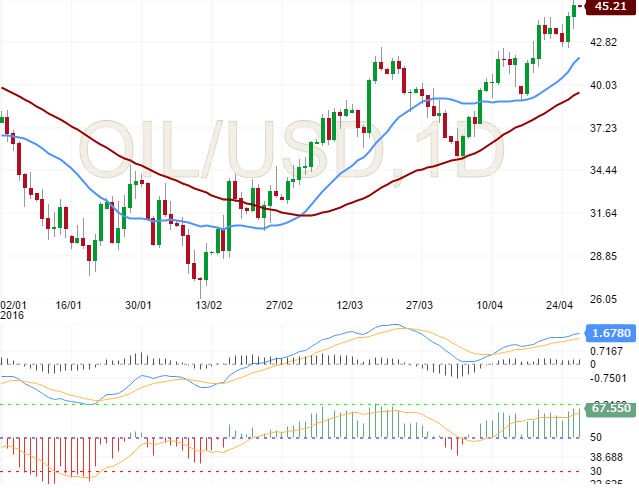Select the 13/02 date marker
Image resolution: width=639 pixels, height=488 pixels.
coord(209,304)
